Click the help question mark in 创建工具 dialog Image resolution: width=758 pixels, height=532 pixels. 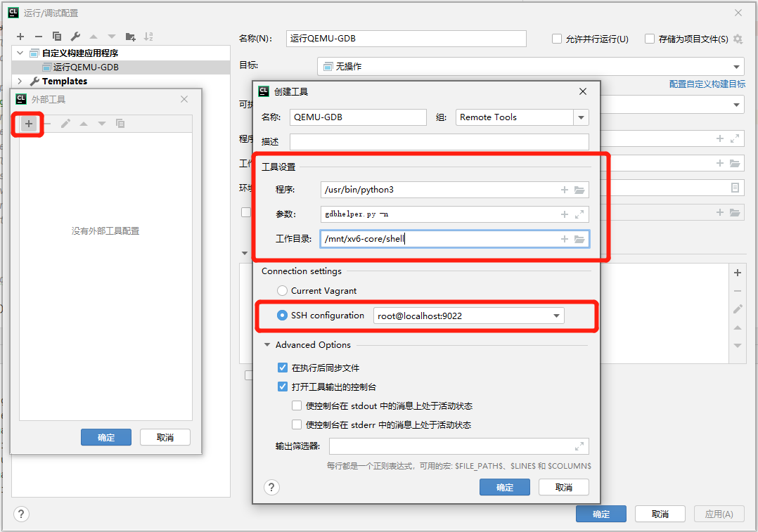pyautogui.click(x=271, y=488)
